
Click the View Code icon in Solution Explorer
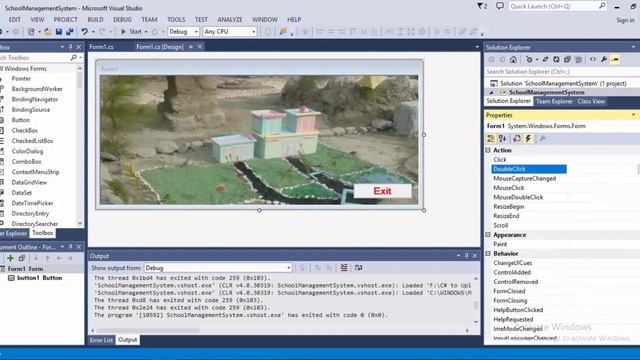593,60
